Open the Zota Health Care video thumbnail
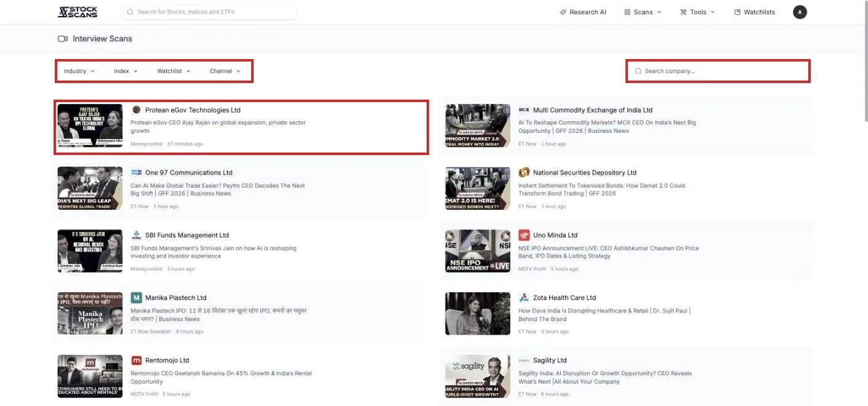This screenshot has width=868, height=406. tap(478, 314)
